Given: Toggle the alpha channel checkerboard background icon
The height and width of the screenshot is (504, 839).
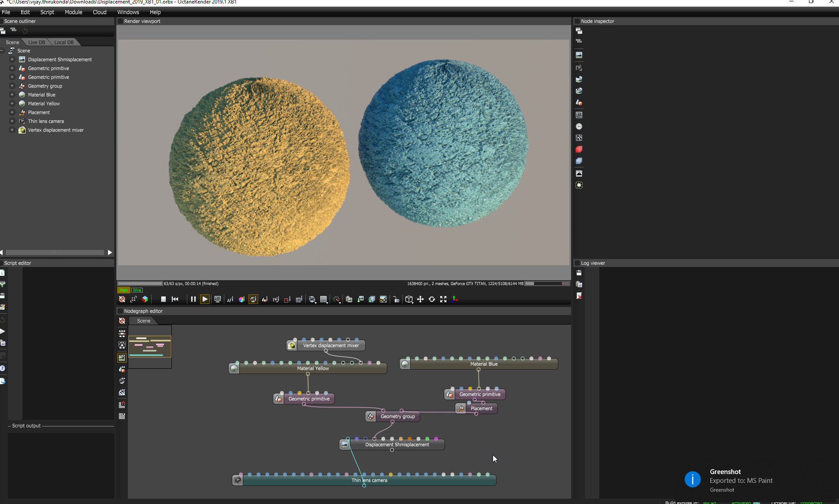Looking at the screenshot, I should pyautogui.click(x=383, y=300).
